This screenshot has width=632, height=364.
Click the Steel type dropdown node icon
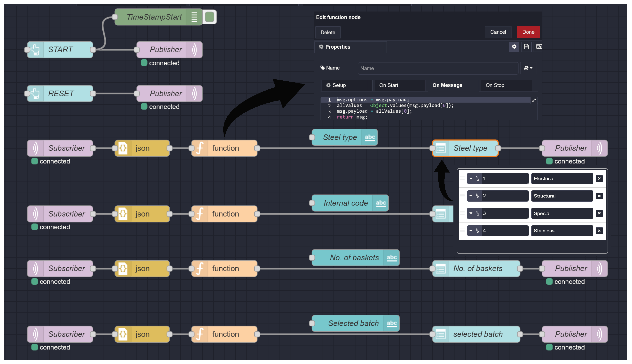click(x=441, y=148)
